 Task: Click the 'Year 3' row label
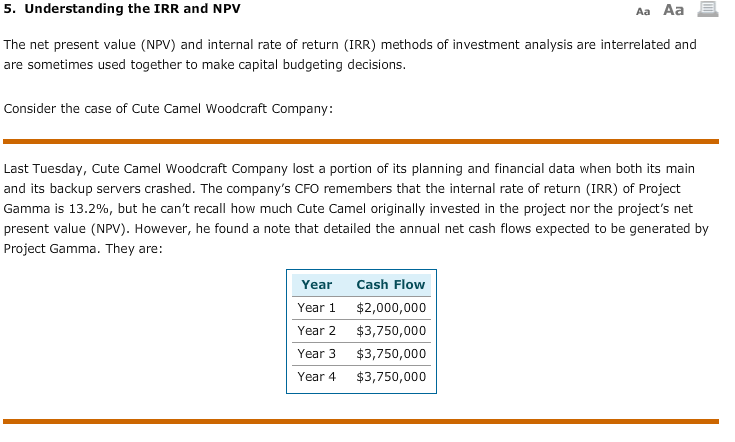pyautogui.click(x=316, y=353)
